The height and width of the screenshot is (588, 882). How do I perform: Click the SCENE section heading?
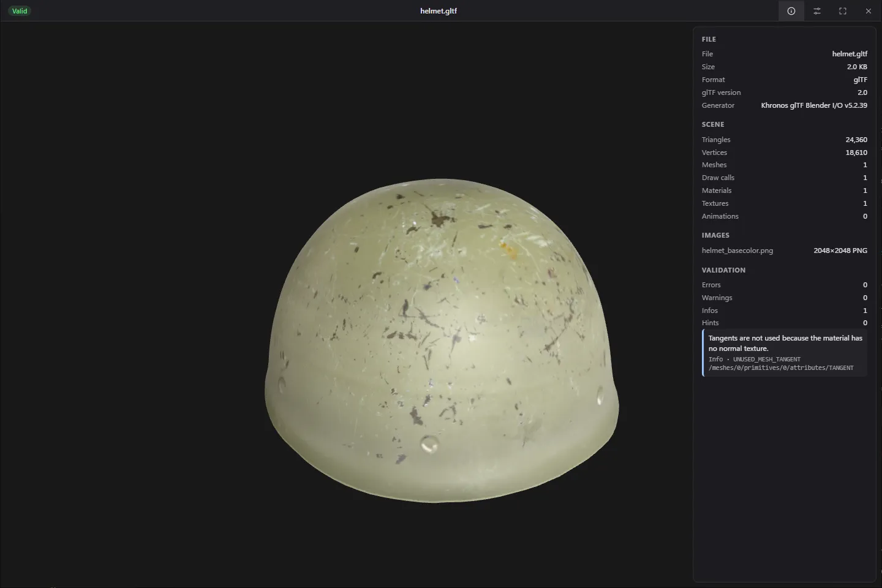coord(713,124)
